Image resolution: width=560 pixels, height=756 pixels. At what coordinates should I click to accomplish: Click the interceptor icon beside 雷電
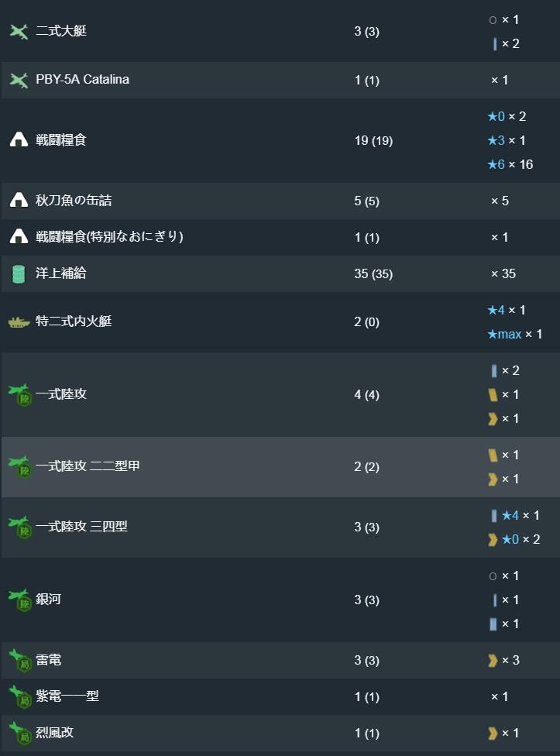pos(20,660)
